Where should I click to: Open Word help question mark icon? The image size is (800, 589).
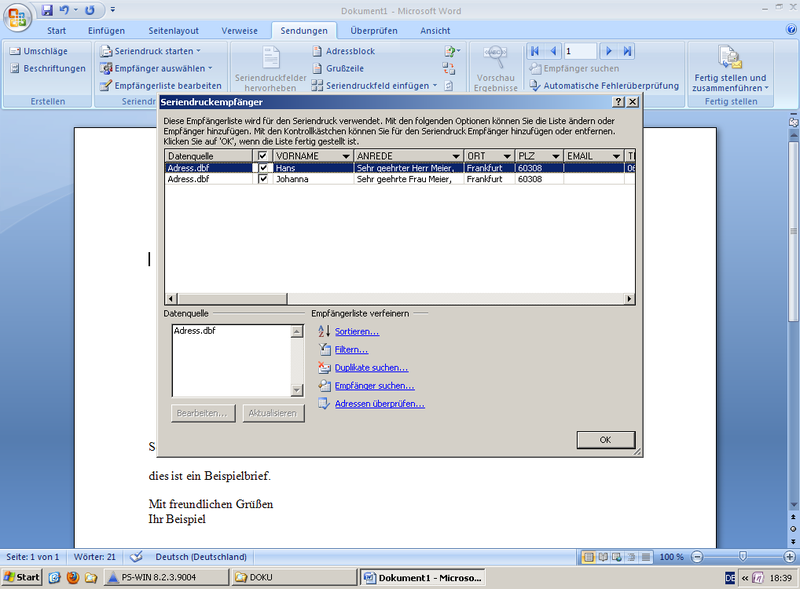click(791, 30)
